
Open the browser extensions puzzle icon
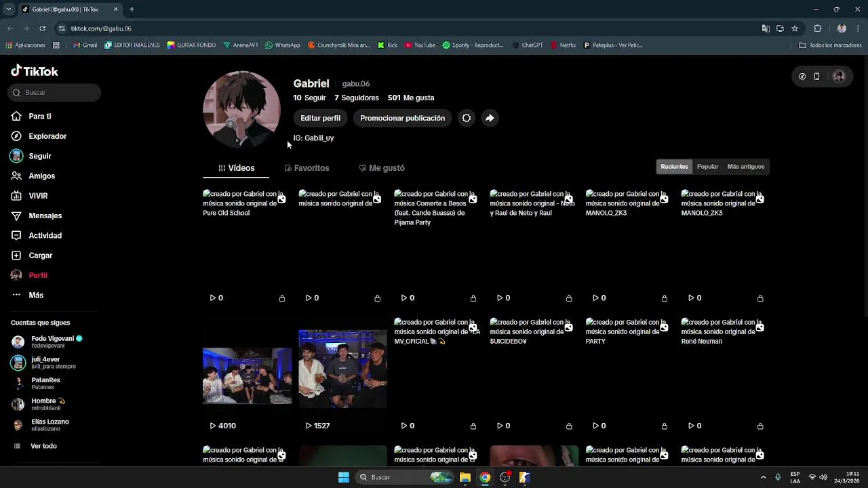pyautogui.click(x=817, y=28)
